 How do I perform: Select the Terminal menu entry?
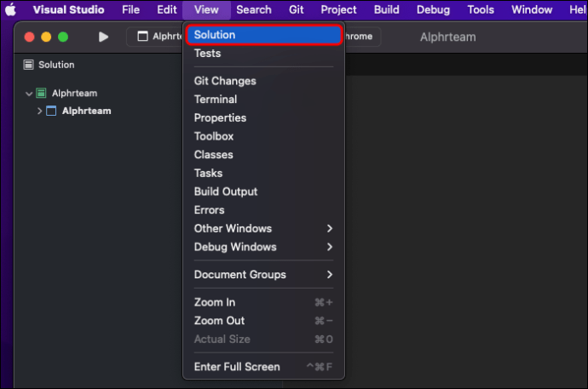pos(216,100)
